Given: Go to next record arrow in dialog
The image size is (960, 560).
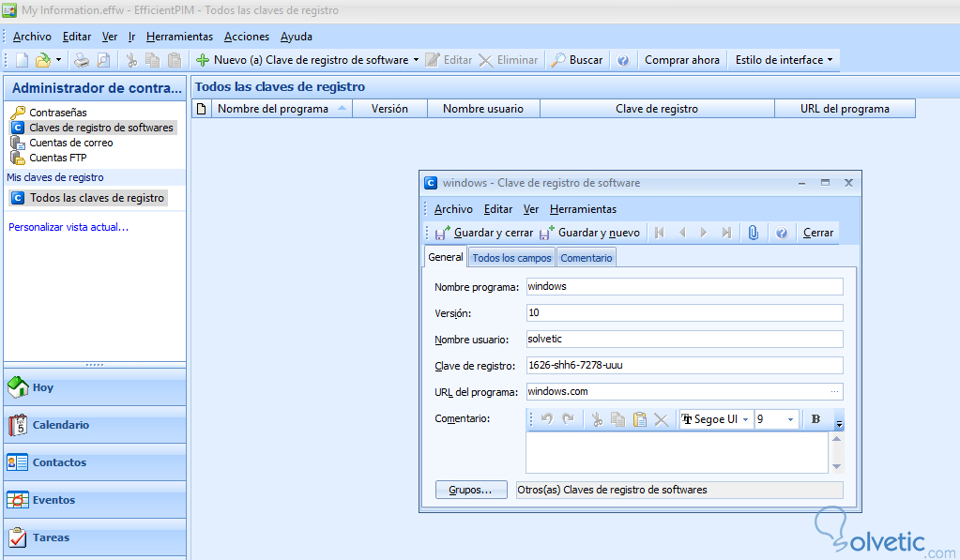Looking at the screenshot, I should [x=704, y=233].
